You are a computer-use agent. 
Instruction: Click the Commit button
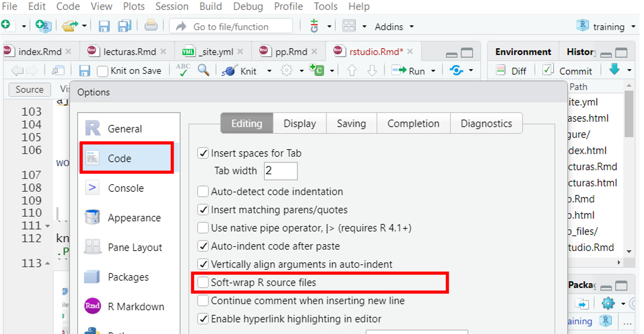click(568, 71)
